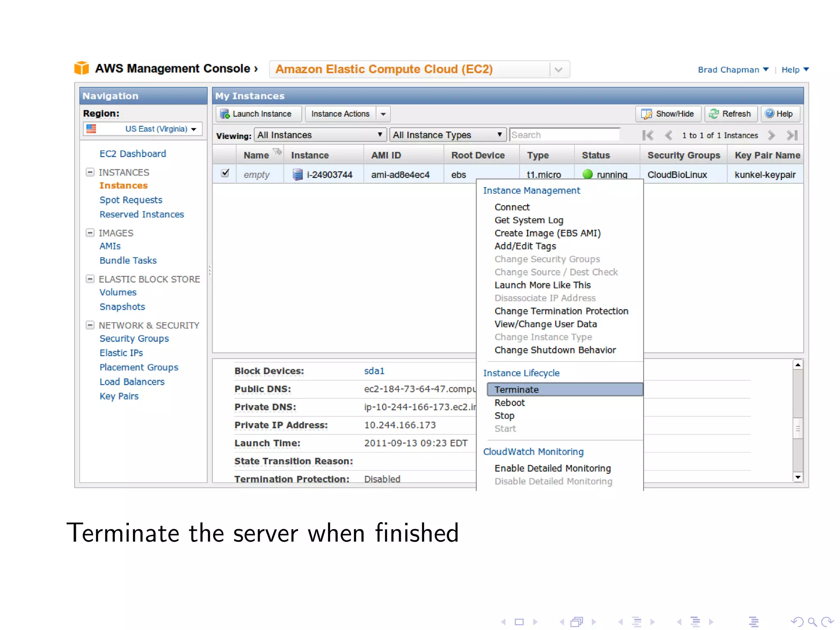
Task: Choose View/Change User Data
Action: [x=546, y=324]
